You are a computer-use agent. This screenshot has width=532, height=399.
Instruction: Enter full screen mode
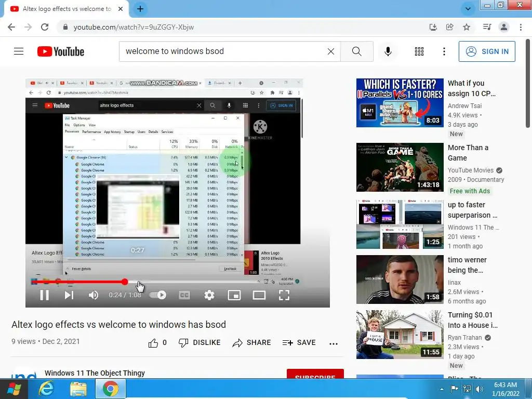point(284,295)
